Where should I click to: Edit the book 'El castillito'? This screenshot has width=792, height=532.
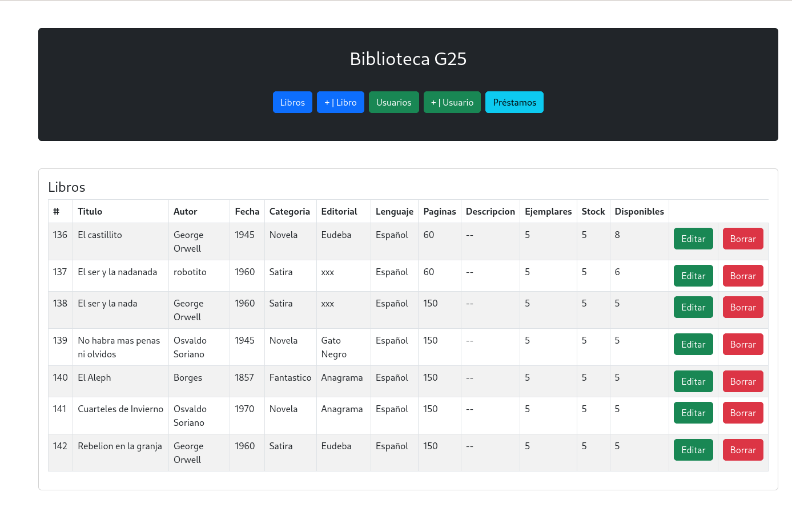(x=693, y=238)
